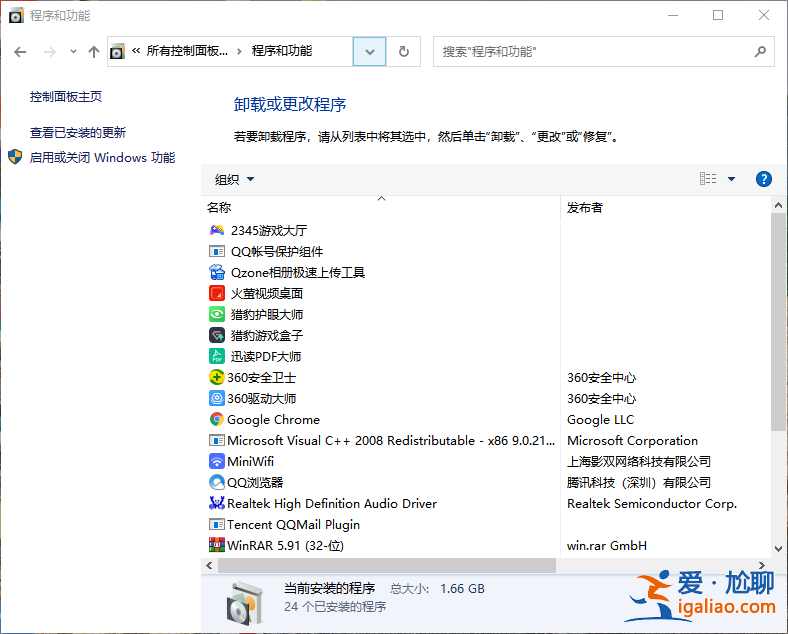The image size is (788, 634).
Task: Open help with the blue question mark
Action: (x=764, y=179)
